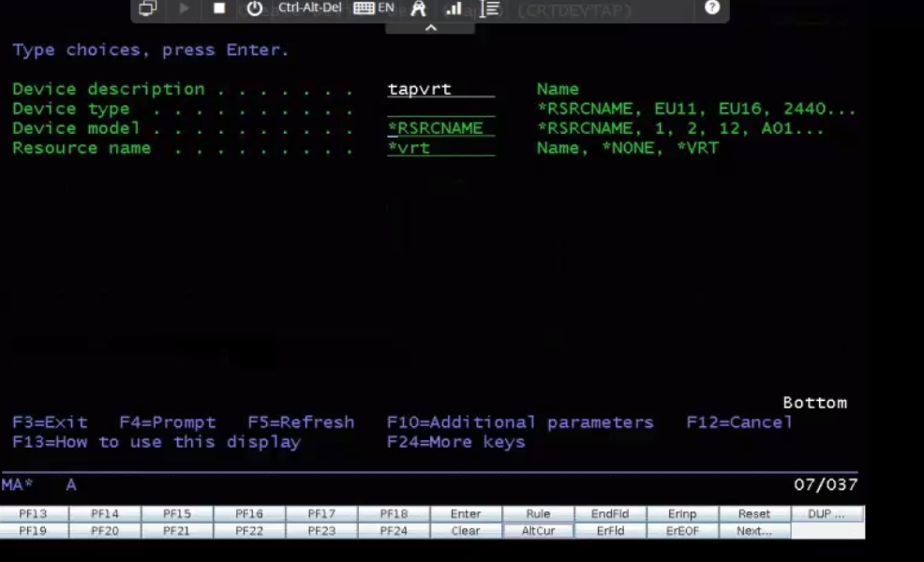This screenshot has width=924, height=562.
Task: Click the Resource name *vrt field
Action: click(x=440, y=148)
